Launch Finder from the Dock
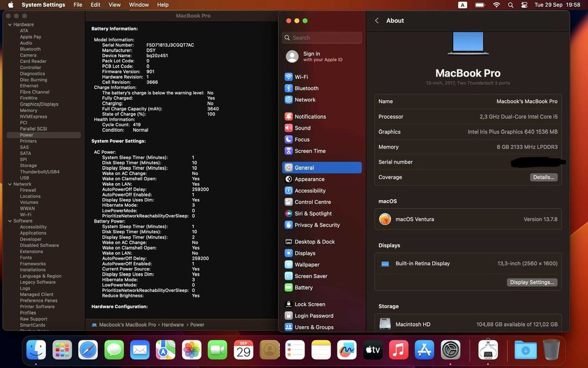The height and width of the screenshot is (368, 588). [36, 350]
